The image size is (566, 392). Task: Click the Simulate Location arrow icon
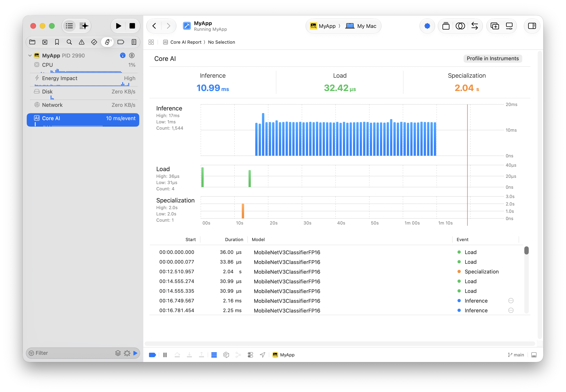(x=263, y=355)
